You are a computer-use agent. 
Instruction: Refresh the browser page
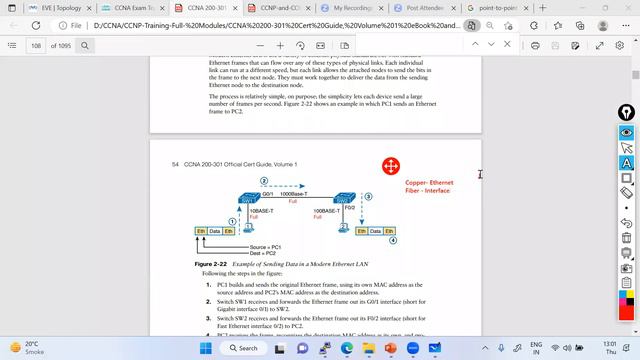click(x=36, y=26)
